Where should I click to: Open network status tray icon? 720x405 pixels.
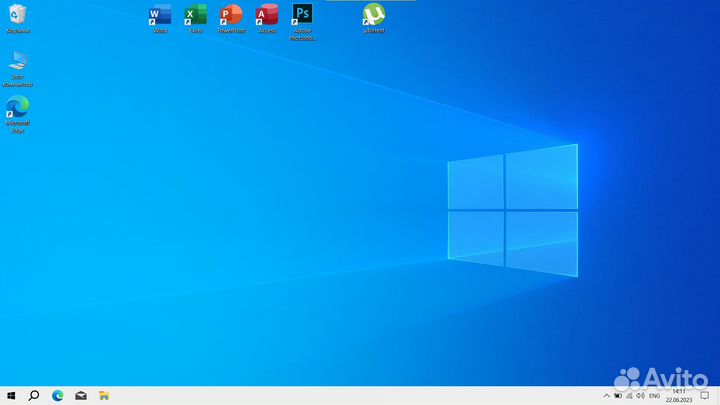click(629, 396)
